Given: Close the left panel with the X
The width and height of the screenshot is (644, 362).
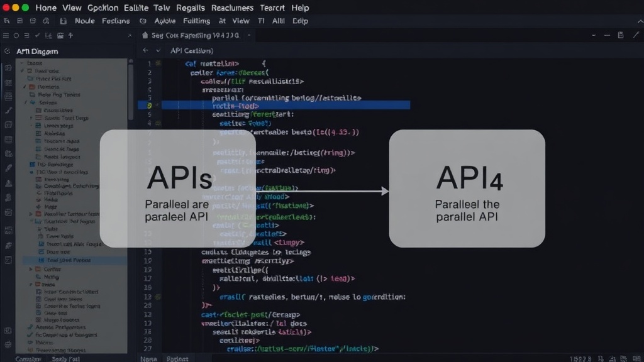Looking at the screenshot, I should 130,36.
